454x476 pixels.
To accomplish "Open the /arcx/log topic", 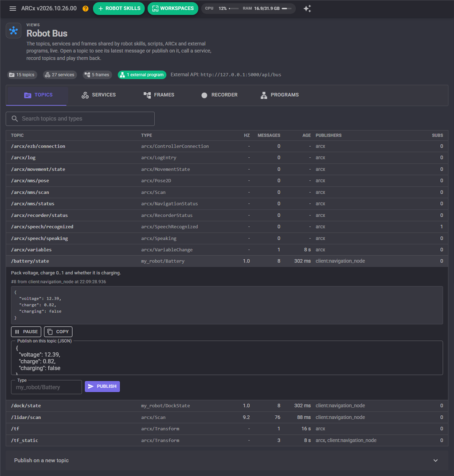I will coord(227,157).
